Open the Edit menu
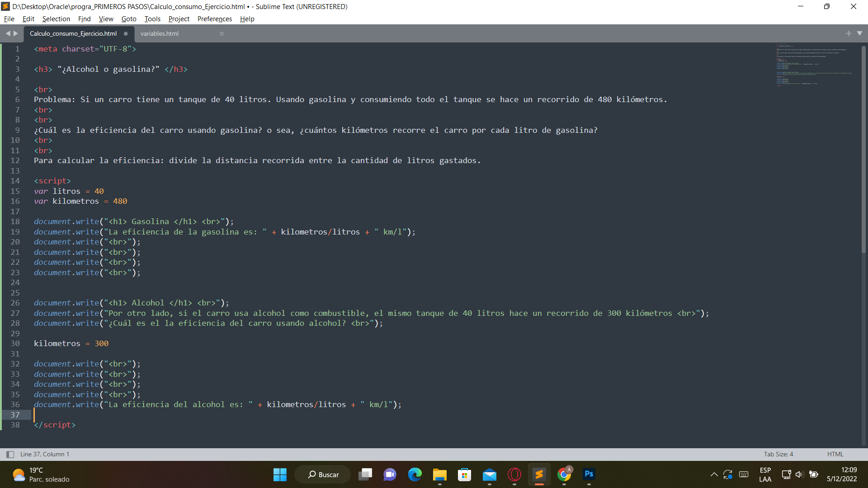This screenshot has width=868, height=488. point(28,19)
